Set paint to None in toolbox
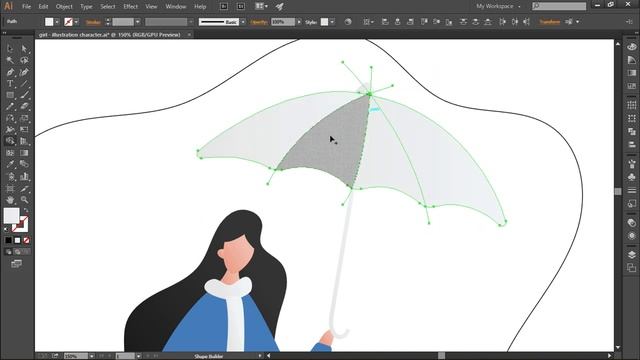This screenshot has height=360, width=640. [27, 240]
